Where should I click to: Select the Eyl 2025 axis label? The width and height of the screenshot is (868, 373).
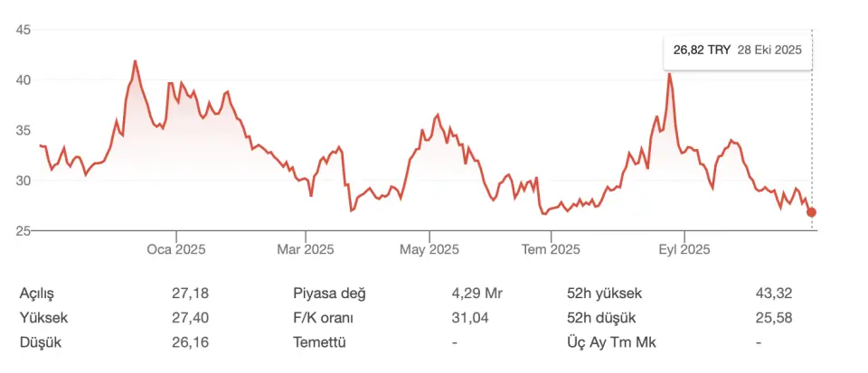tap(684, 249)
